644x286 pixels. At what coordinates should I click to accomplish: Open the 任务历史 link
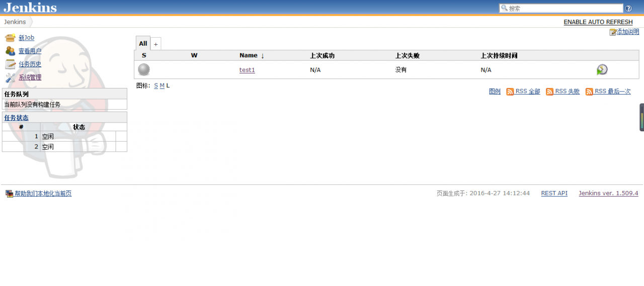click(30, 64)
